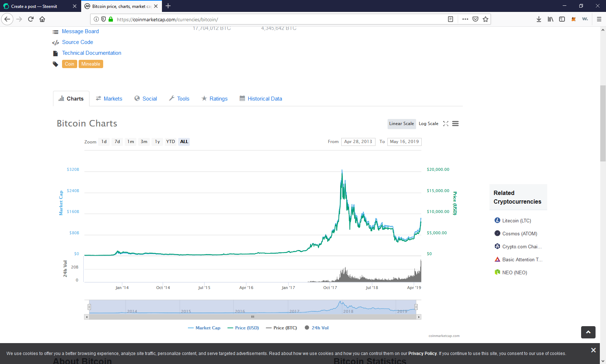Reload the current page
606x364 pixels.
(x=31, y=19)
